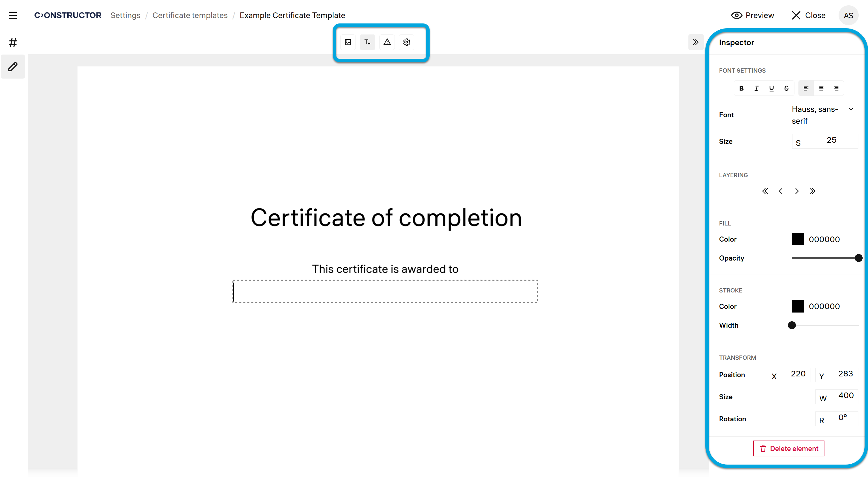Viewport: 868px width, 477px height.
Task: Open the AS user avatar menu
Action: [848, 16]
